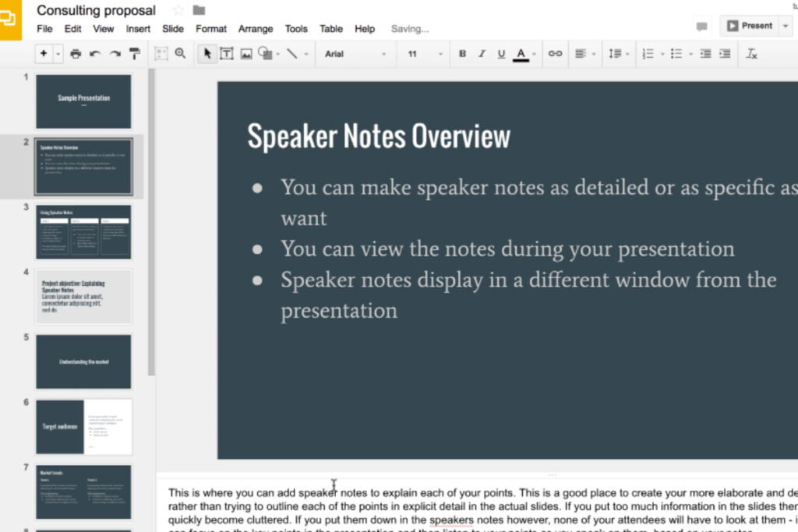
Task: Apply a bulleted list
Action: [676, 54]
